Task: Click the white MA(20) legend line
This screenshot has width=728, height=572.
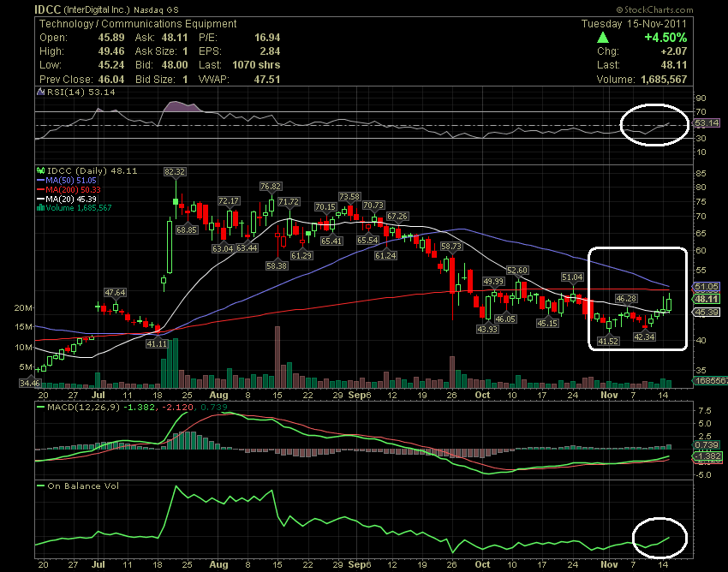Action: click(40, 200)
